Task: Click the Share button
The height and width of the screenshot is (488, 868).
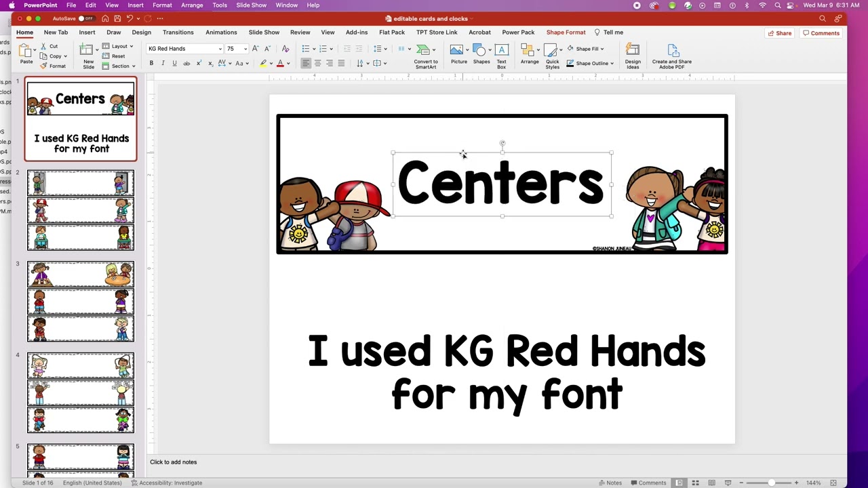Action: pos(779,33)
